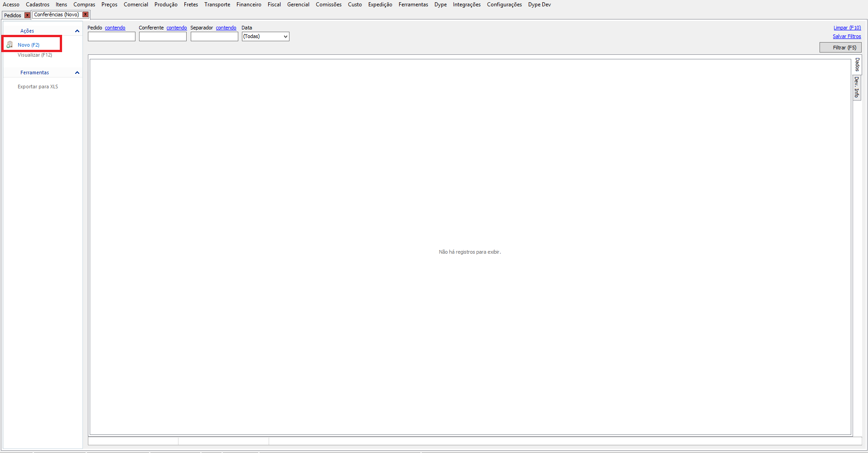This screenshot has width=868, height=453.
Task: Open the Acesso menu
Action: point(11,5)
